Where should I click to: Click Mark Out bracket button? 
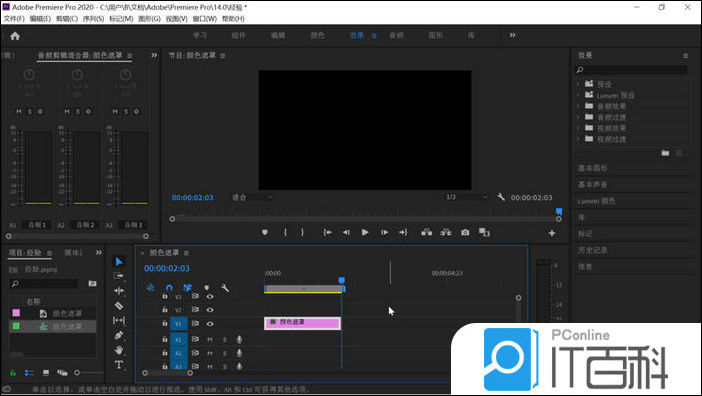pos(302,232)
